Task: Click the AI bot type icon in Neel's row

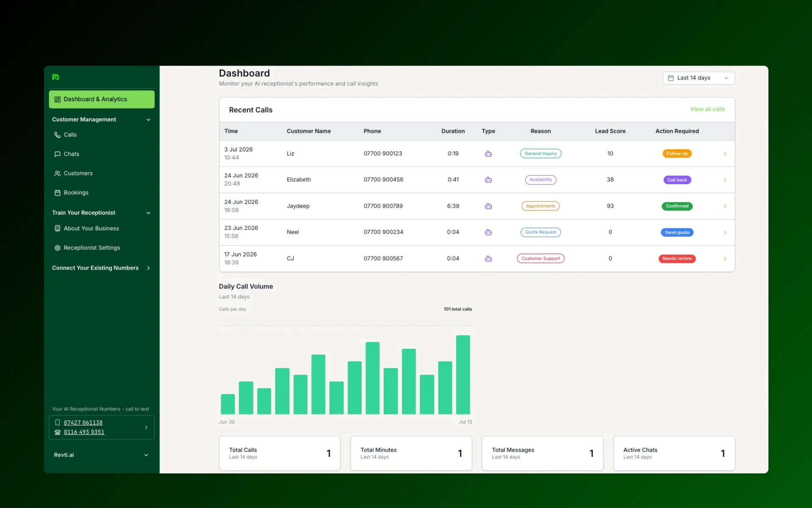Action: click(488, 232)
